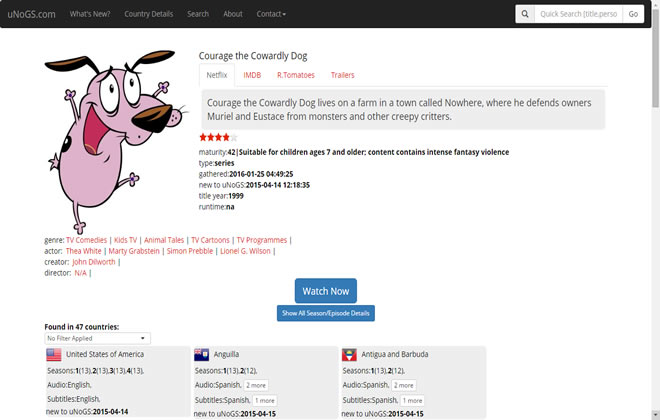Click the Kids TV genre link
The image size is (660, 420).
[125, 240]
